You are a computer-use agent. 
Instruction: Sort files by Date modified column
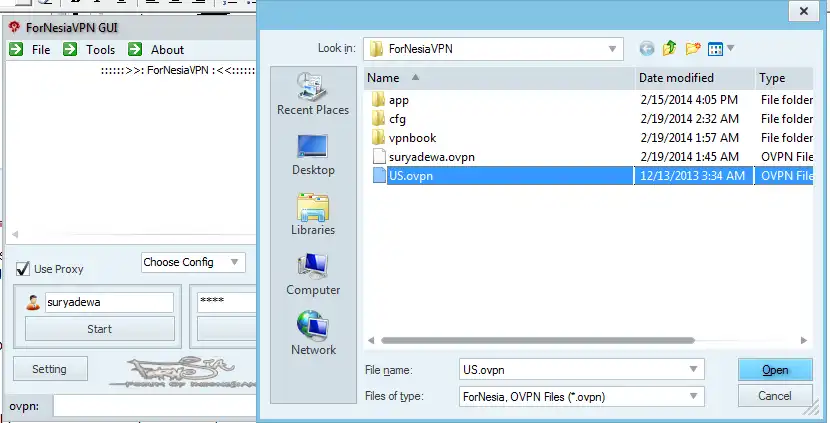tap(694, 78)
